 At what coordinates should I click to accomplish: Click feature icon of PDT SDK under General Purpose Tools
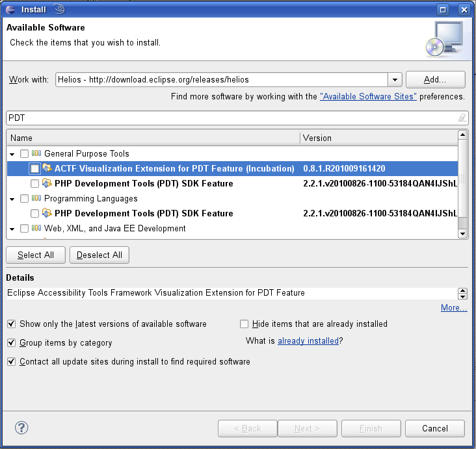47,183
